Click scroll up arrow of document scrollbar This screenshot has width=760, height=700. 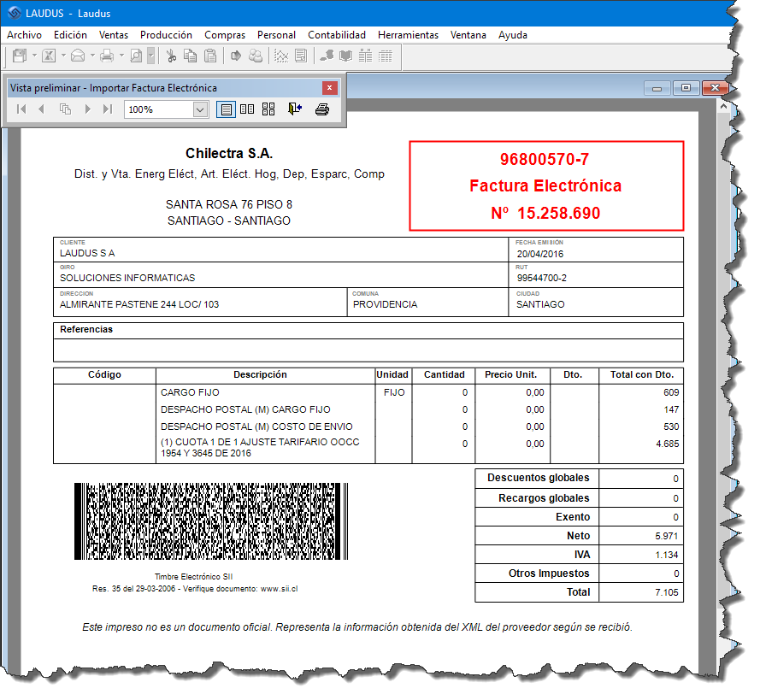[x=723, y=106]
